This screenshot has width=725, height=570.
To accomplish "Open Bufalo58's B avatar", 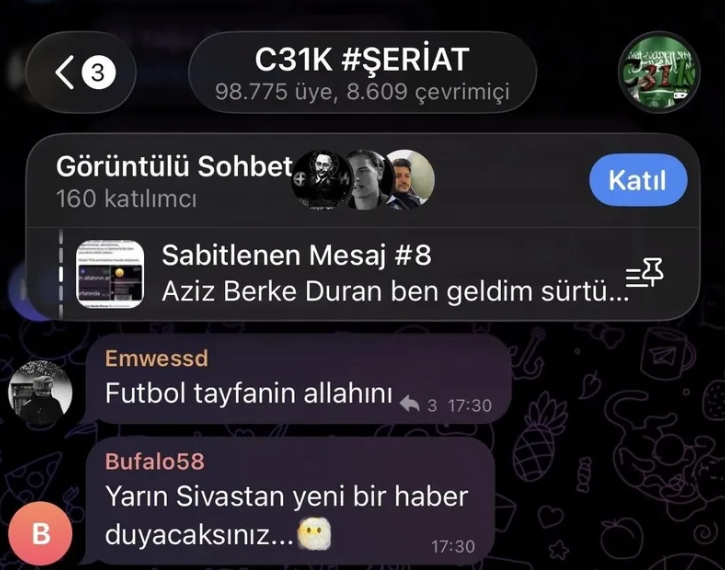I will (x=41, y=533).
